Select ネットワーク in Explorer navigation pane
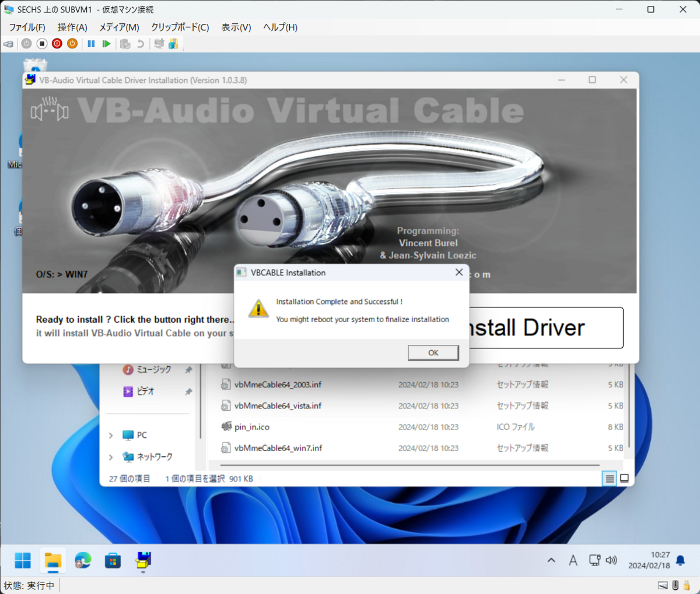Screen dimensions: 700x594 155,457
